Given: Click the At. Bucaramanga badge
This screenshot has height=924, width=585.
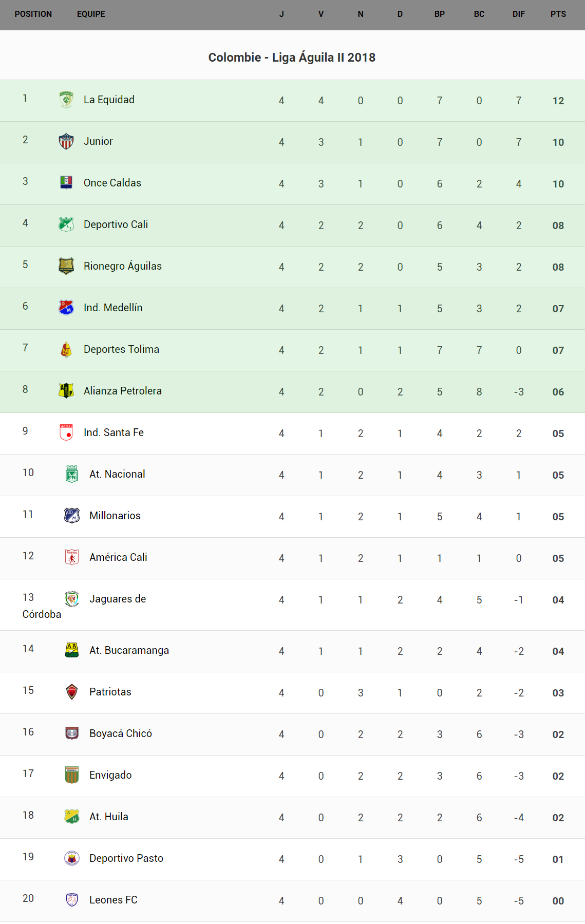Looking at the screenshot, I should point(72,650).
